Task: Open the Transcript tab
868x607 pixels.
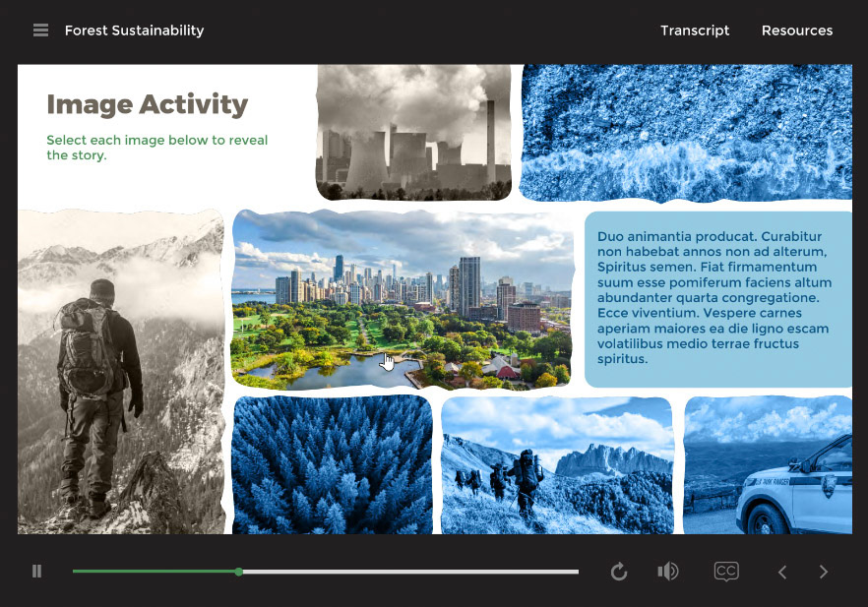Action: click(x=695, y=30)
